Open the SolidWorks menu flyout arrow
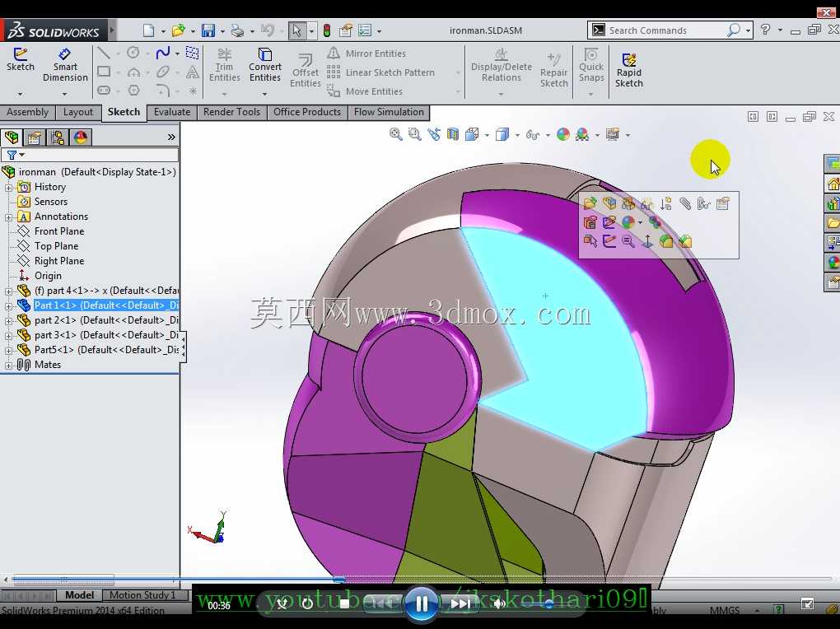This screenshot has height=629, width=840. tap(112, 30)
